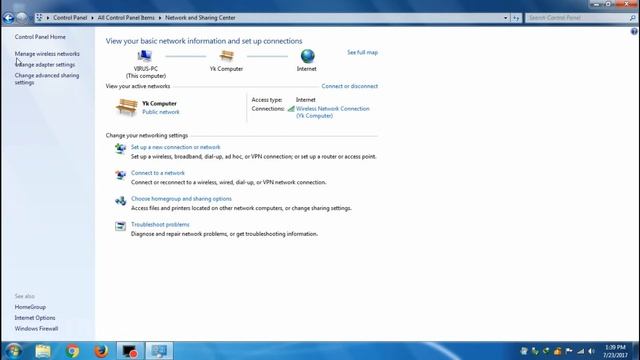Open Manage wireless networks
Screen dimensions: 640x360
[47, 54]
